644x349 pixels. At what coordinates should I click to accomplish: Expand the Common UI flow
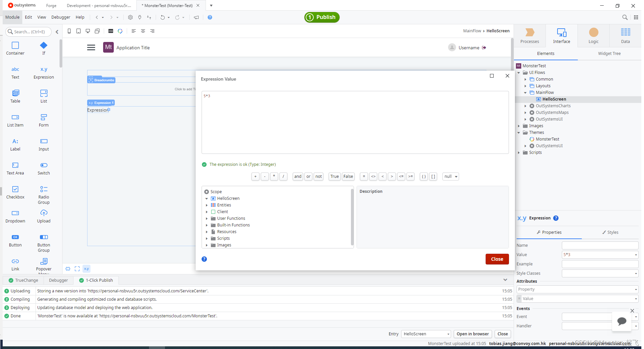tap(525, 79)
